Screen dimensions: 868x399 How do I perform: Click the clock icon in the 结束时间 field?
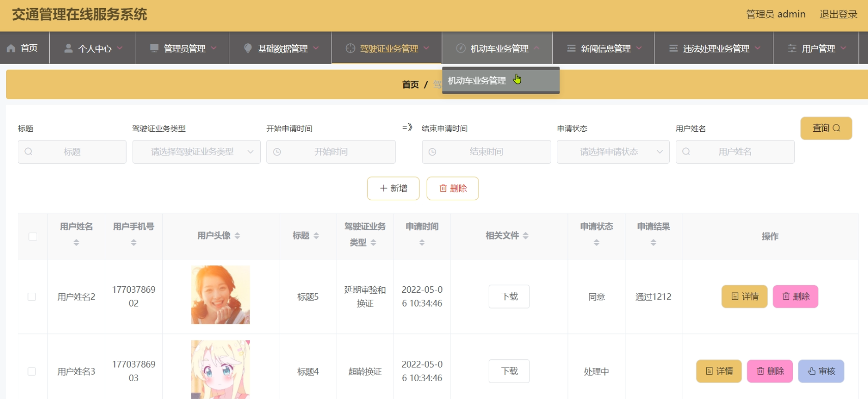pos(432,151)
